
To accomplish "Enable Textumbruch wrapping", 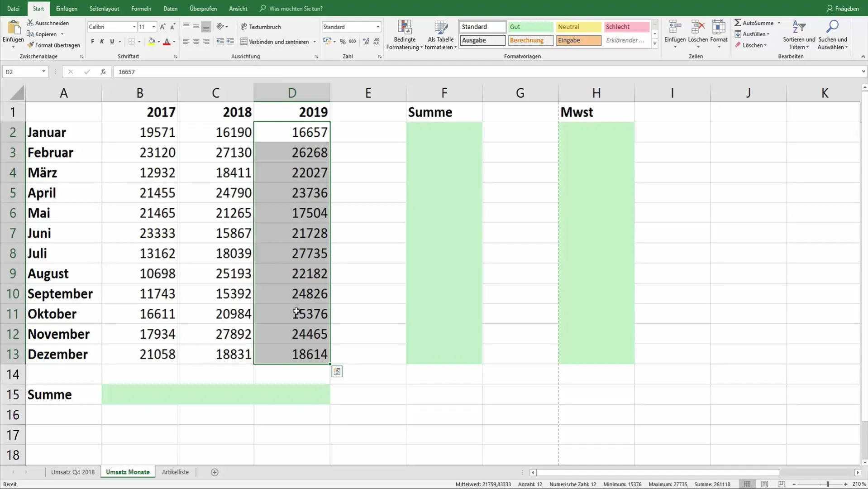I will pyautogui.click(x=261, y=27).
